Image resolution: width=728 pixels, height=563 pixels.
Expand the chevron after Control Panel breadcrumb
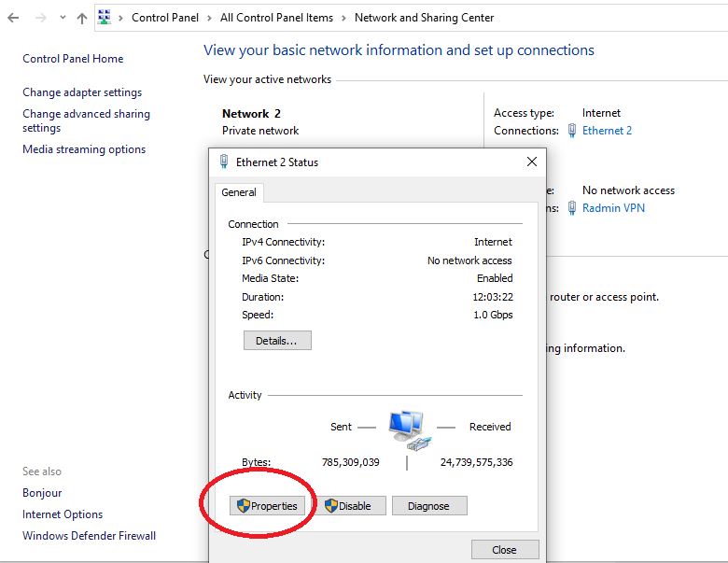click(209, 18)
